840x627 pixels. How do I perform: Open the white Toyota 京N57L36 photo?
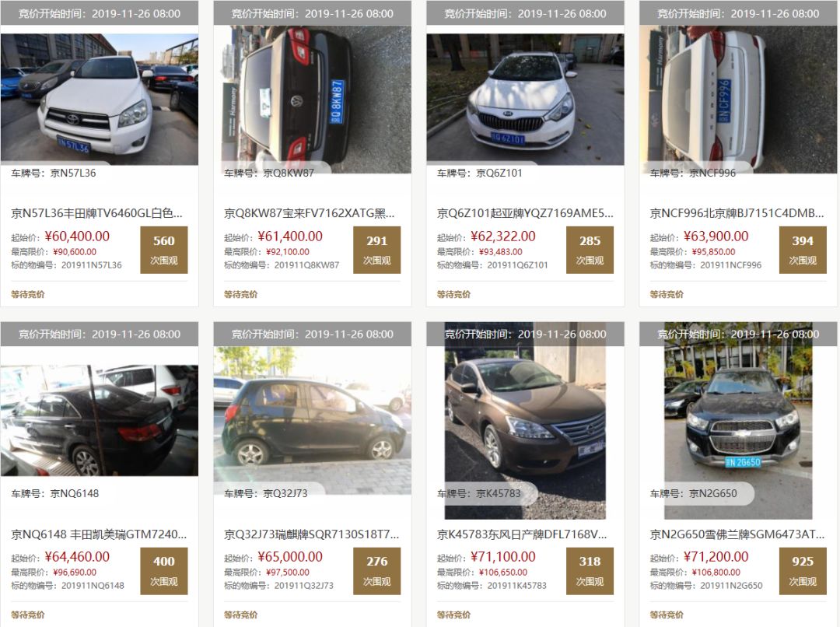(99, 99)
